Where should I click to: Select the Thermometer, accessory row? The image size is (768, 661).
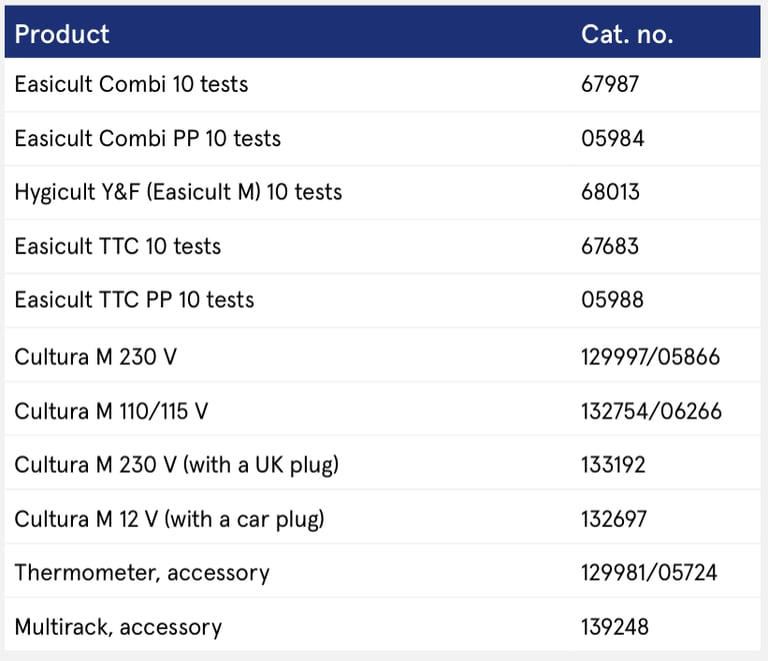point(142,573)
